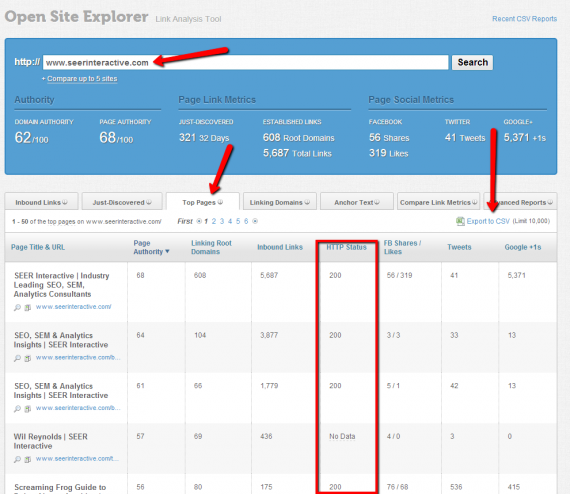Go to results page 5
This screenshot has width=570, height=494.
click(238, 221)
